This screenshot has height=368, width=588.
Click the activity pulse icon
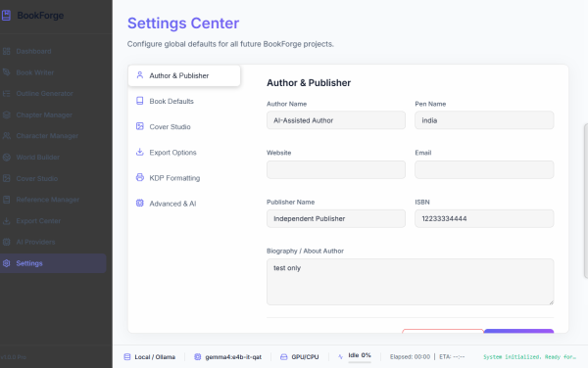[340, 357]
